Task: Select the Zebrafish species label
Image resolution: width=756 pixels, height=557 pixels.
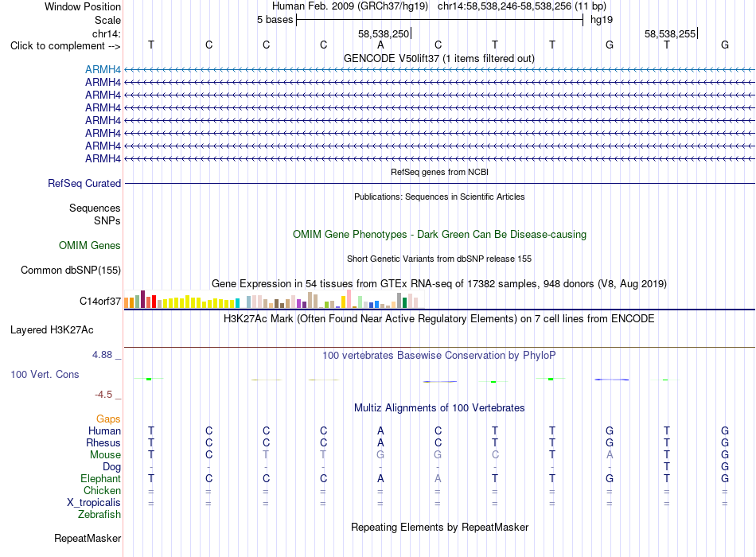Action: pos(99,515)
